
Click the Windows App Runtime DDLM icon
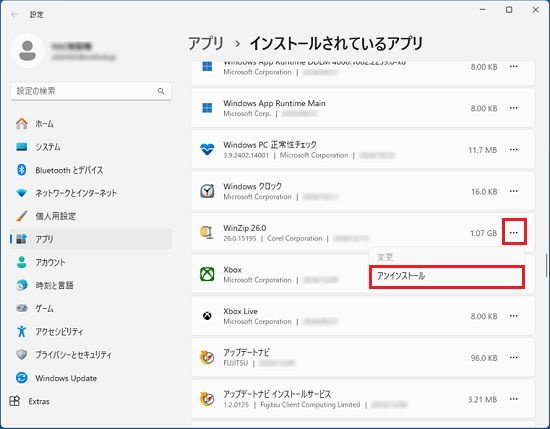[x=207, y=66]
